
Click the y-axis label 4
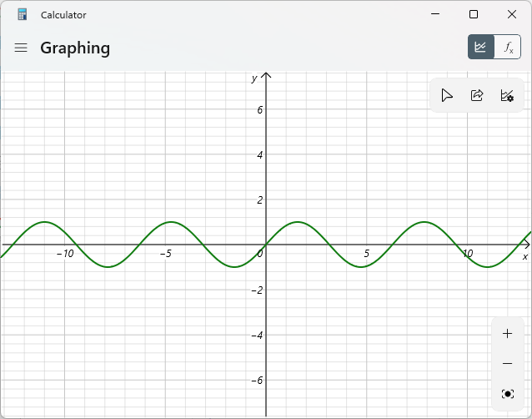259,155
